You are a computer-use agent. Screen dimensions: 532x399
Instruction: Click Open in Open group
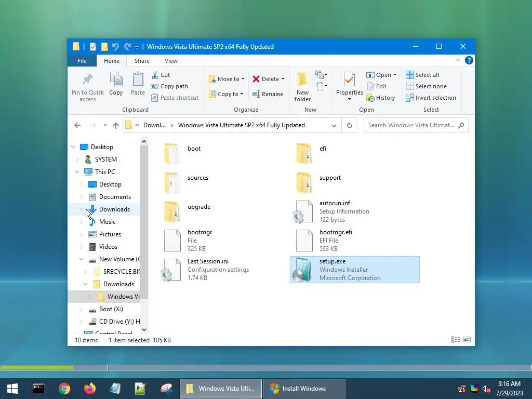coord(379,75)
